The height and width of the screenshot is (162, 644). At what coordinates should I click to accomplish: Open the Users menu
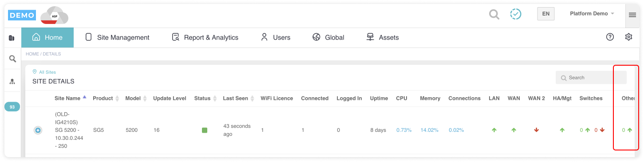[276, 38]
